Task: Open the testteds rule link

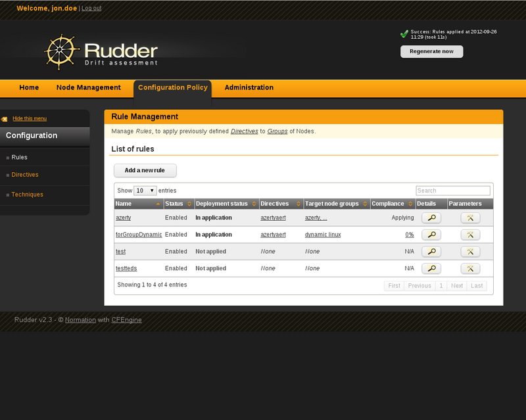Action: pyautogui.click(x=126, y=268)
